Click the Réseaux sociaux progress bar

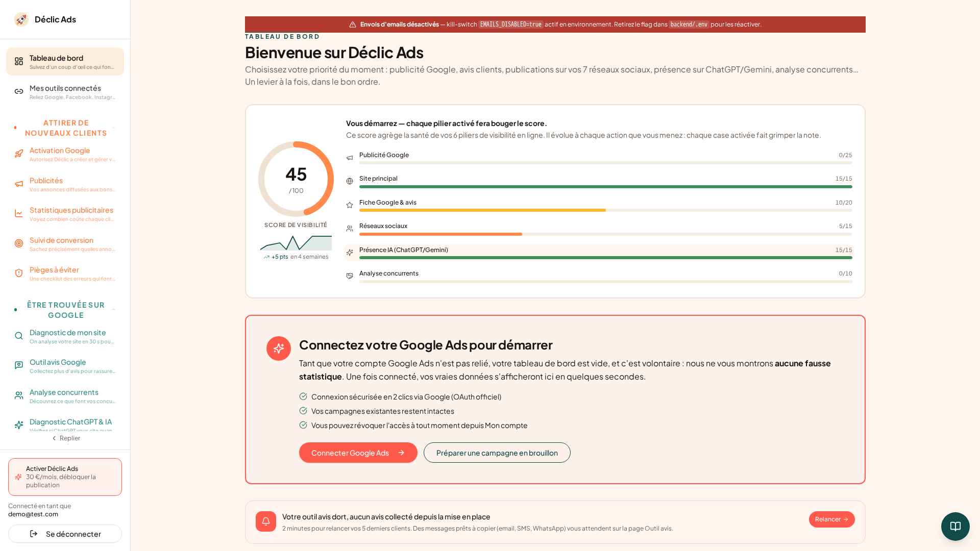coord(606,234)
